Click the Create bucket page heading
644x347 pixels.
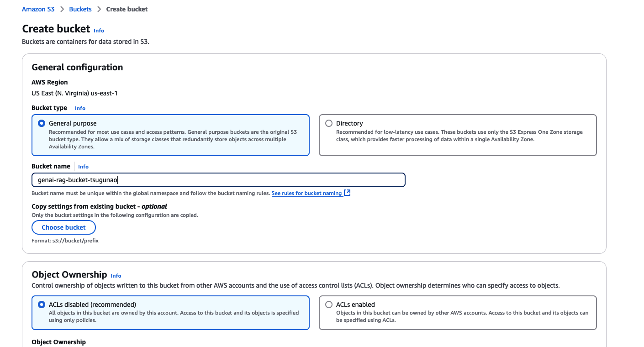(56, 29)
